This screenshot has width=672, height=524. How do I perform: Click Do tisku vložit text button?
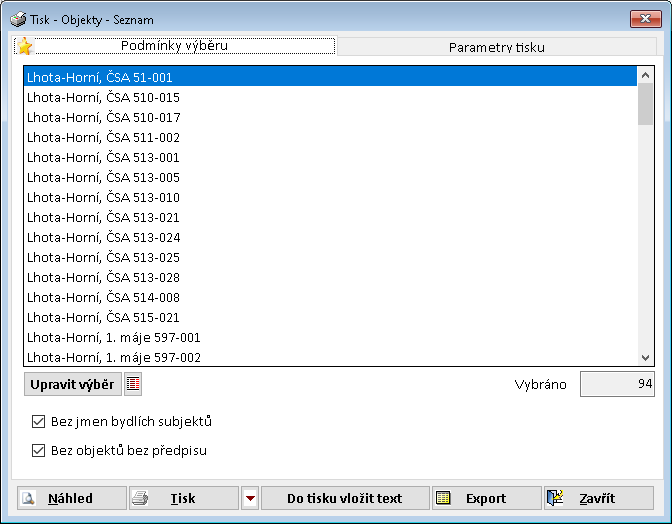pos(345,498)
